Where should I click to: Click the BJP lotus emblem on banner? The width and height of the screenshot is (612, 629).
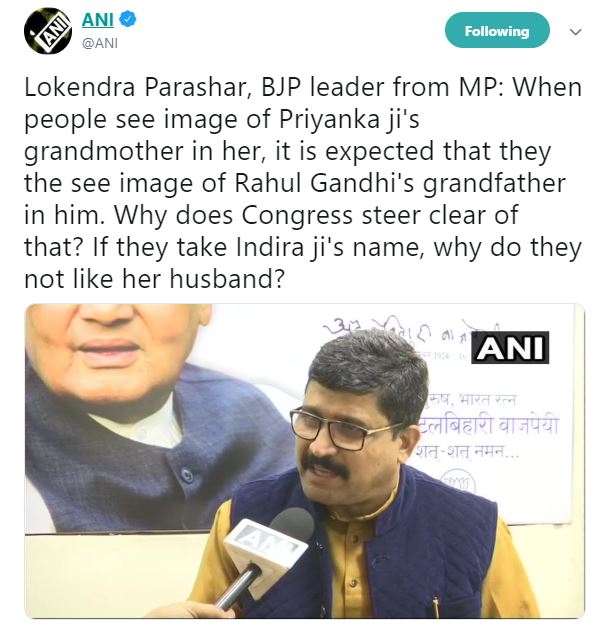(x=458, y=484)
